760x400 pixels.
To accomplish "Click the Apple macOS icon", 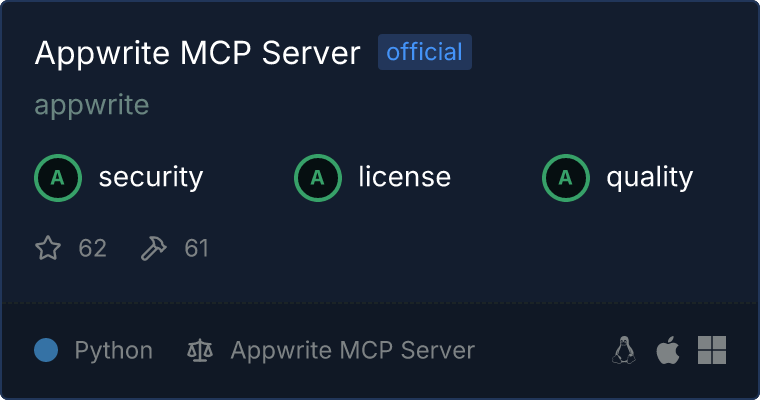I will coord(668,350).
